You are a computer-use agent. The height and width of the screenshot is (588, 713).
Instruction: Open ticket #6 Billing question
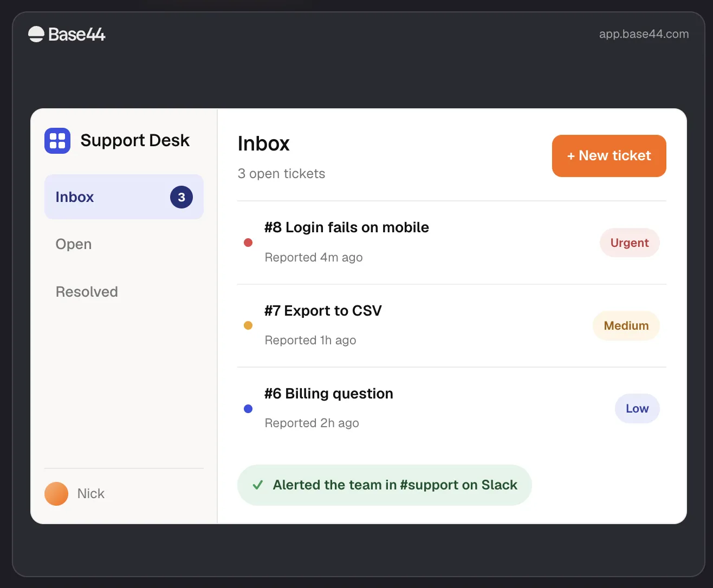point(452,409)
